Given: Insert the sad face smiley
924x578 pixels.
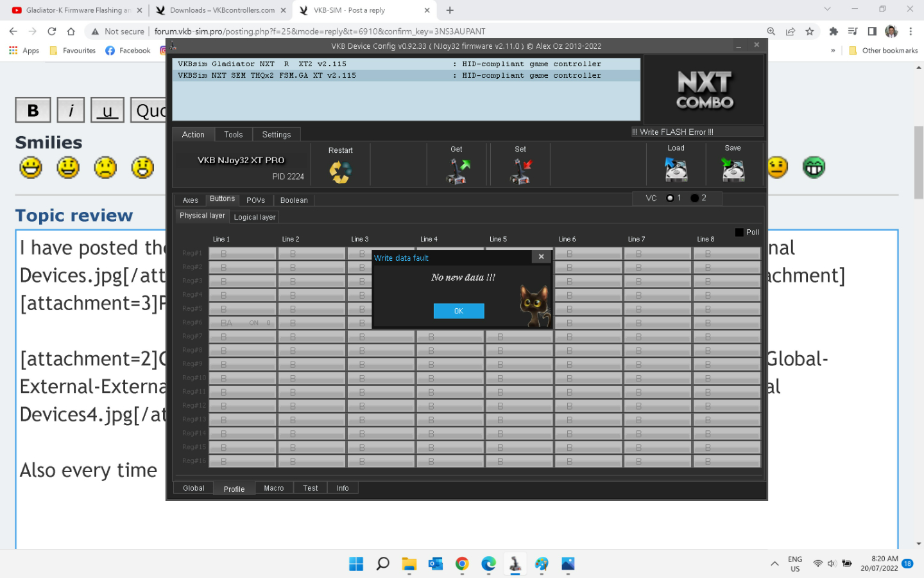Looking at the screenshot, I should tap(105, 168).
